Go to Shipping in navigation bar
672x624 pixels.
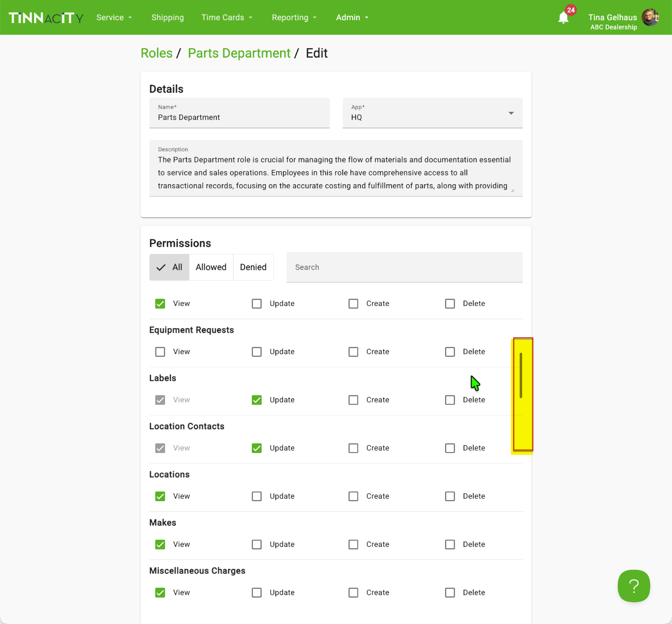[x=167, y=17]
